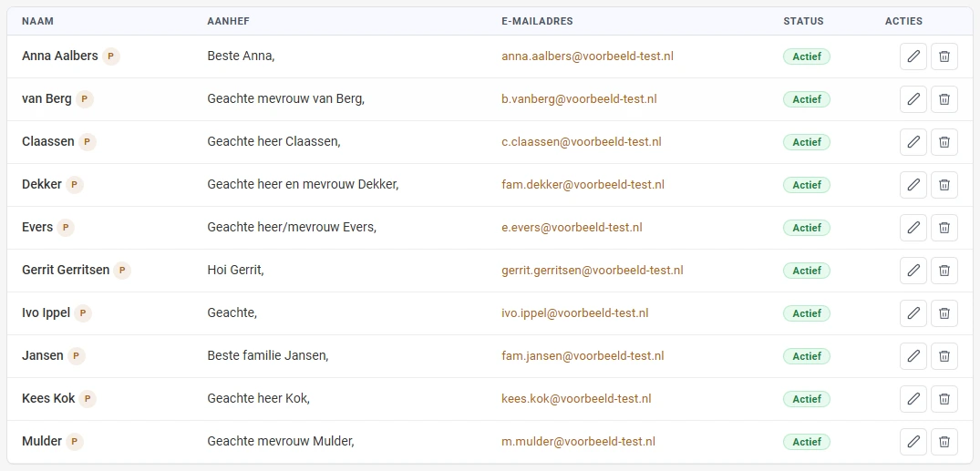Delete Kees Kok's row

point(944,398)
